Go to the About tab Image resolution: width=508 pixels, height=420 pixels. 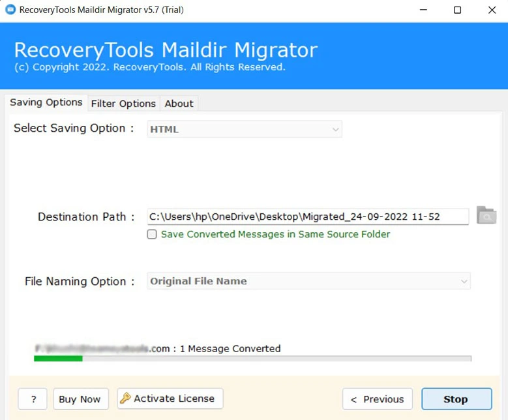[x=179, y=104]
